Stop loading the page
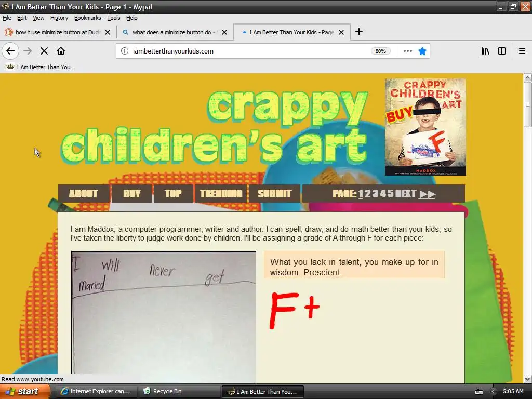The width and height of the screenshot is (532, 399). [44, 51]
